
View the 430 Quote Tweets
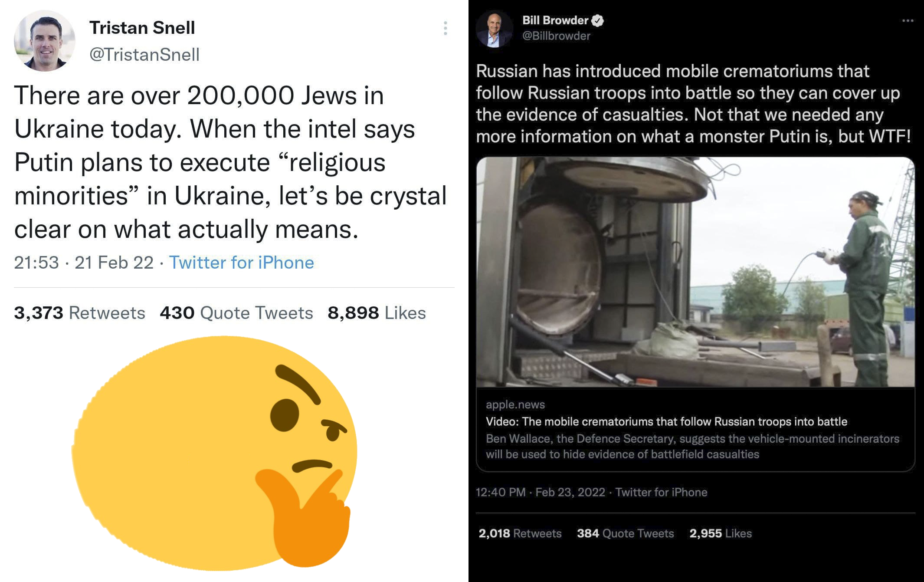[236, 313]
